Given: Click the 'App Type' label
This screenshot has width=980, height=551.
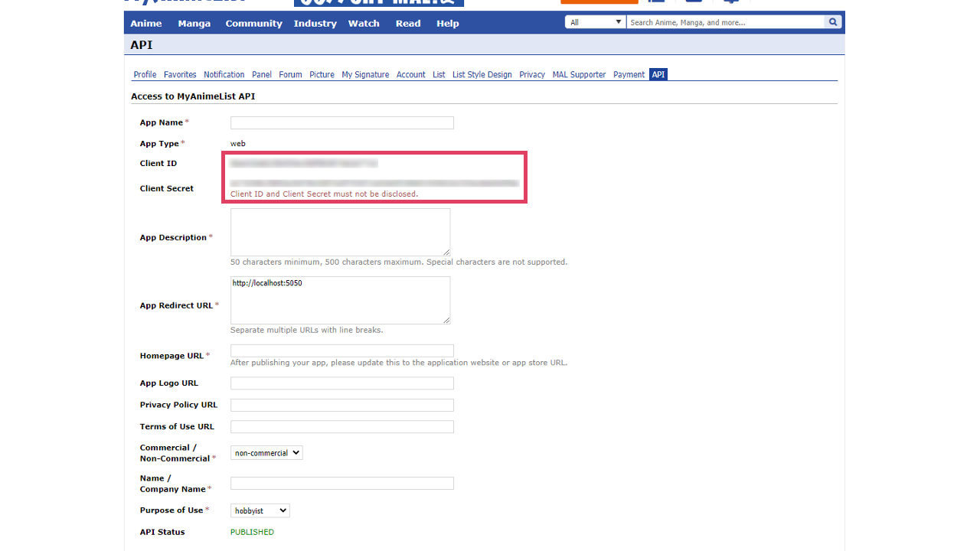Looking at the screenshot, I should (x=159, y=144).
